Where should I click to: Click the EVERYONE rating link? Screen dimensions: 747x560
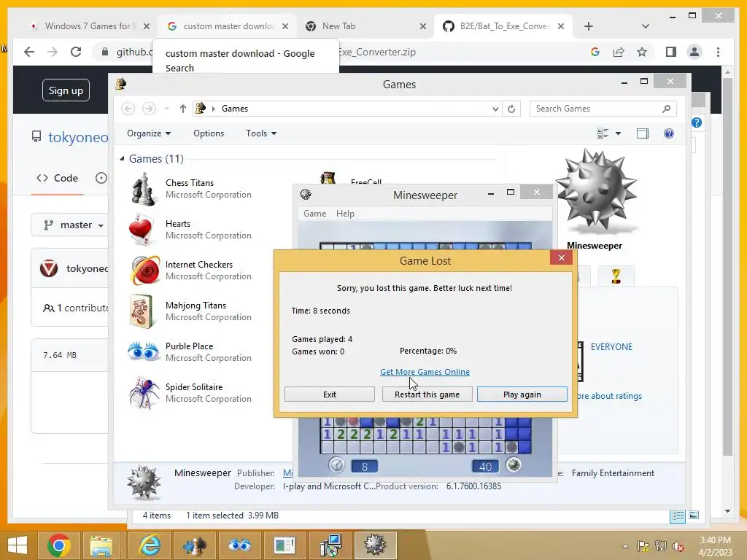tap(611, 346)
